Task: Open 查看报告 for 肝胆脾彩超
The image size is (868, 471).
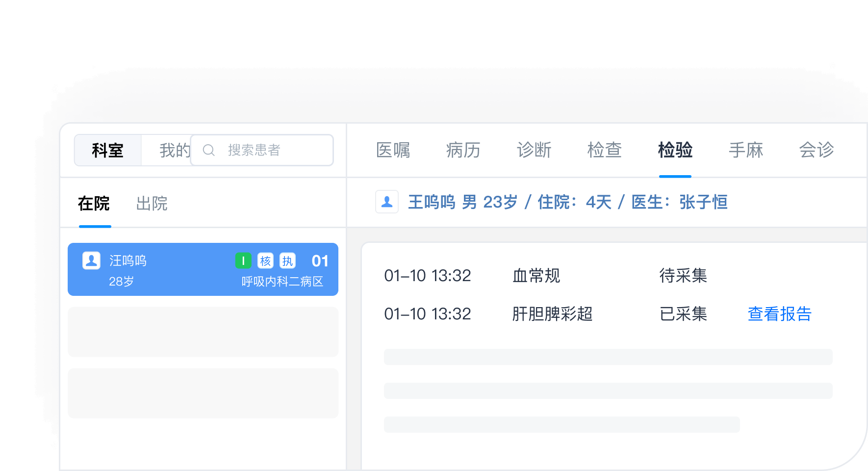Action: tap(779, 314)
